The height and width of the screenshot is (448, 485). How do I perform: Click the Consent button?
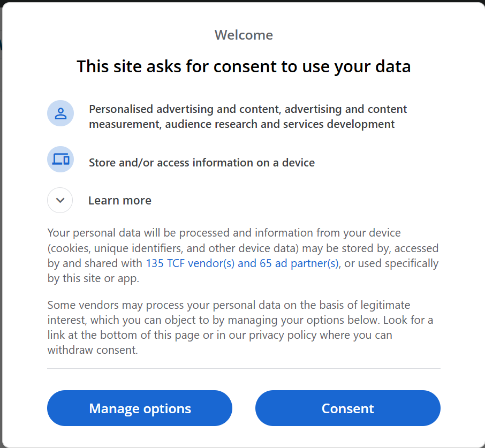coord(347,408)
